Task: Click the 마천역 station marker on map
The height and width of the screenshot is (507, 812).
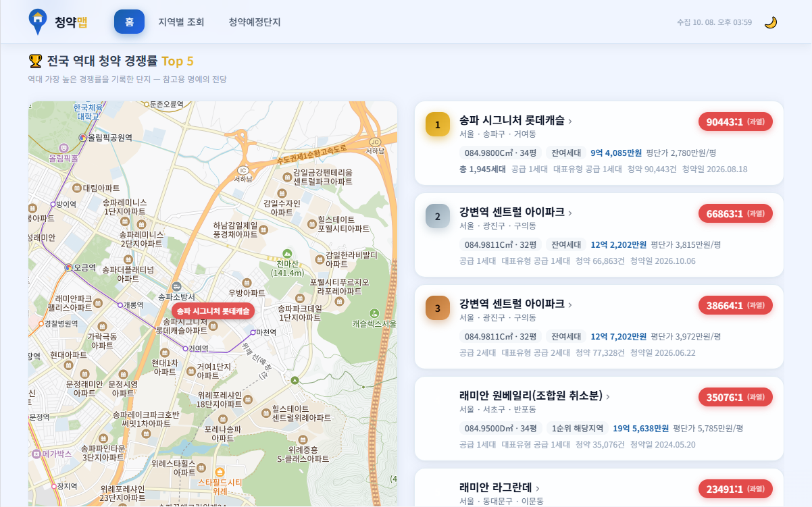Action: point(253,332)
